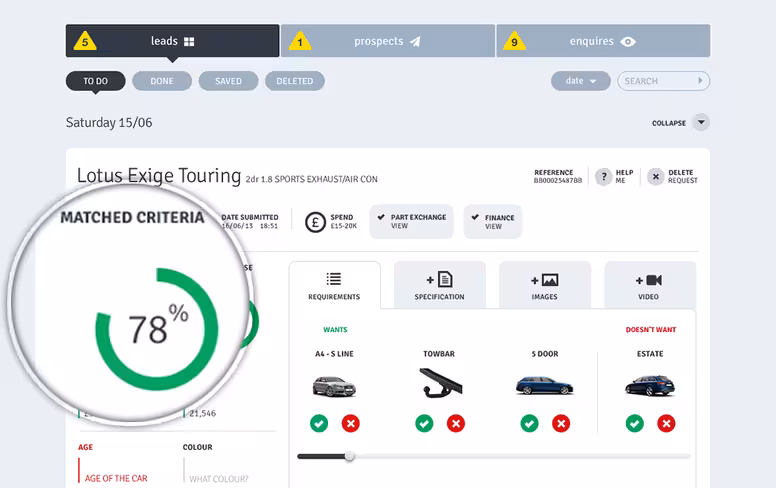The width and height of the screenshot is (776, 488).
Task: Open the leads tab
Action: click(172, 41)
